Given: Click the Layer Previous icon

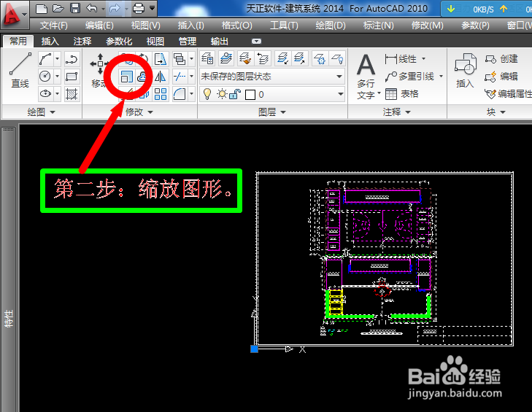Looking at the screenshot, I should 263,58.
